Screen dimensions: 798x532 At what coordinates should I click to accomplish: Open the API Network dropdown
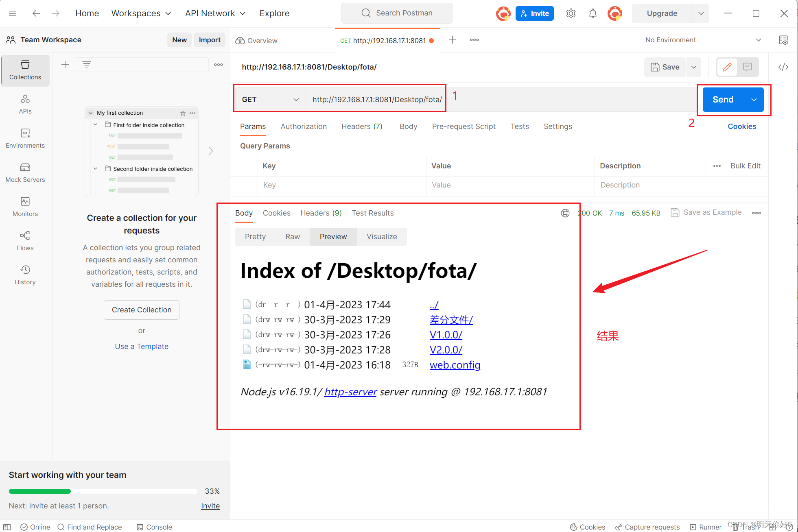215,13
